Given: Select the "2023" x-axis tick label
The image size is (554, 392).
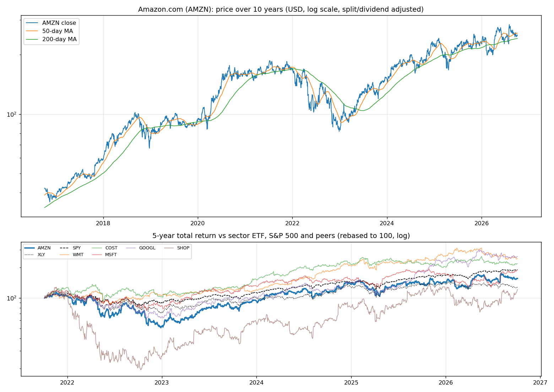Looking at the screenshot, I should 162,383.
